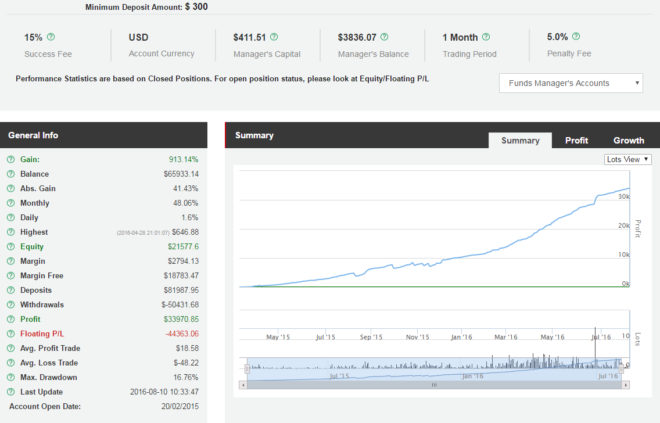Image resolution: width=660 pixels, height=423 pixels.
Task: Click help icon beside Avg. Profit Trade
Action: pyautogui.click(x=10, y=347)
